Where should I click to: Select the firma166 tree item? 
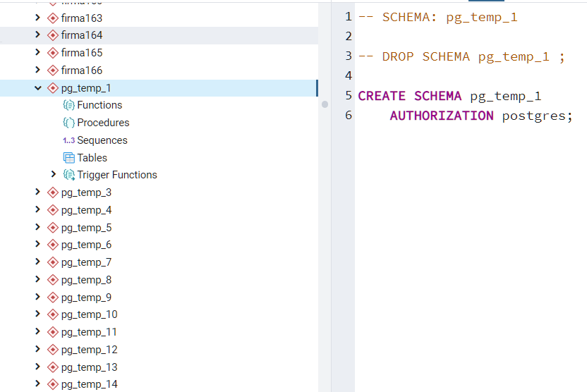[x=81, y=71]
